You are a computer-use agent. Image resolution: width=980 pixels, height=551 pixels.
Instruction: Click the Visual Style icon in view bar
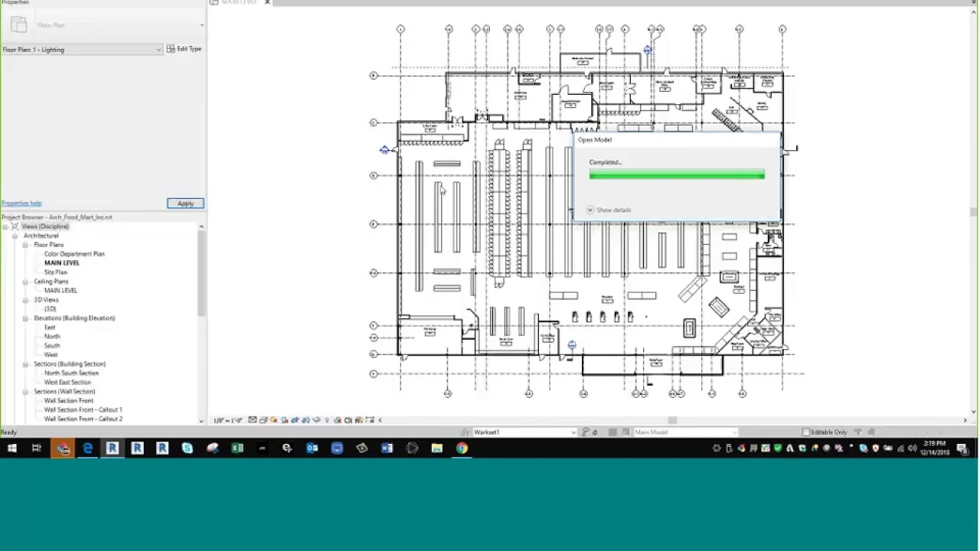263,420
